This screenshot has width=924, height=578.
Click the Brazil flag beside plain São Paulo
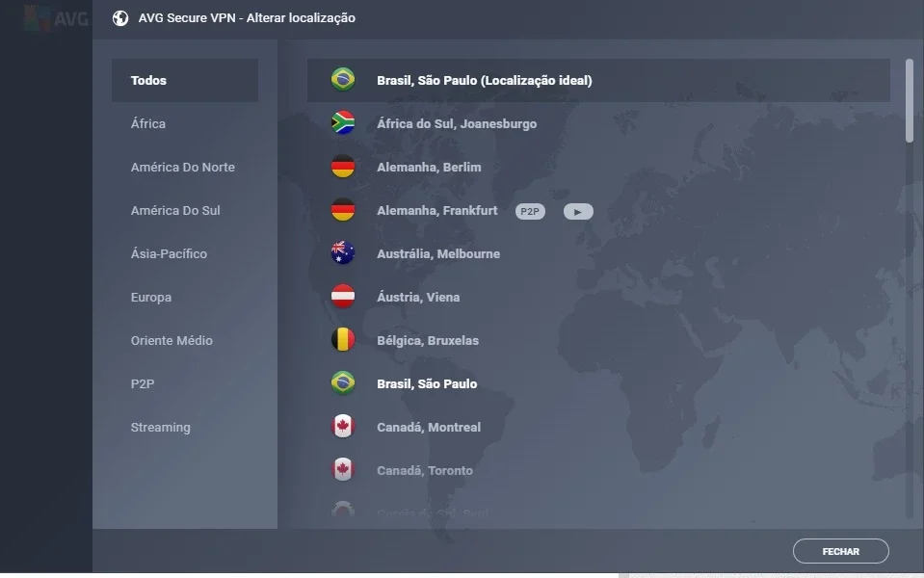click(x=343, y=383)
